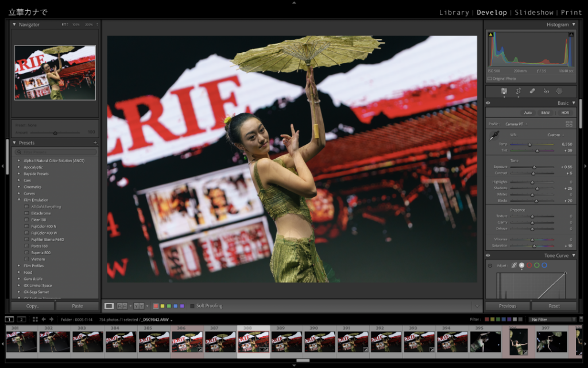Image resolution: width=588 pixels, height=368 pixels.
Task: Click the Paste settings button
Action: pyautogui.click(x=78, y=306)
